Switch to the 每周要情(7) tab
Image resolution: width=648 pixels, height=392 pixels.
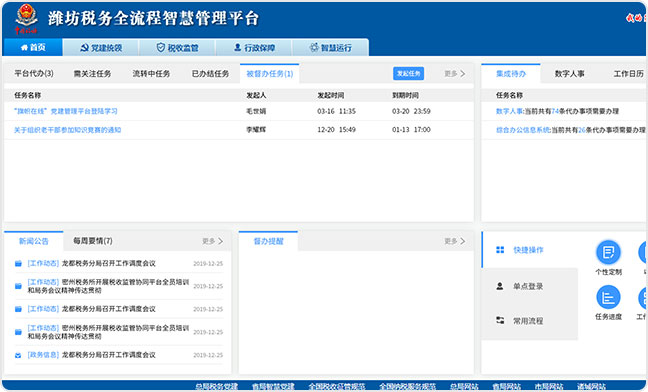pos(93,241)
